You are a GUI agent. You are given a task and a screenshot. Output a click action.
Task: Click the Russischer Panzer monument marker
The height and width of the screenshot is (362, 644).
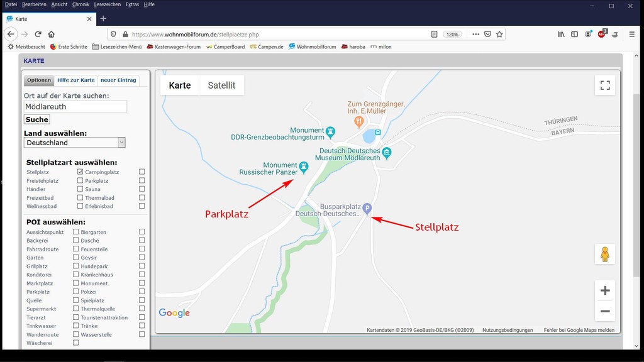[x=304, y=167]
